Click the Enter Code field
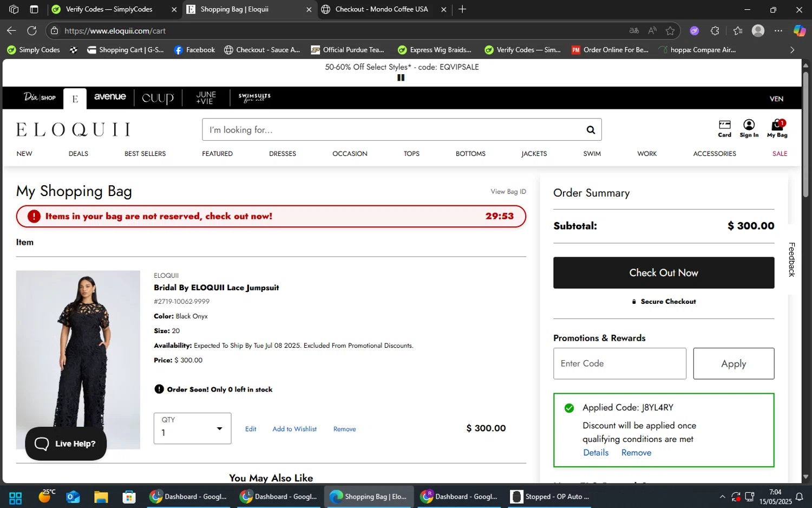The height and width of the screenshot is (508, 812). (x=620, y=364)
